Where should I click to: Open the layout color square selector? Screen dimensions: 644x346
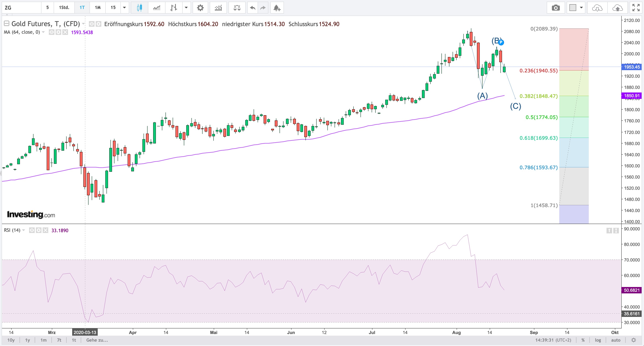[573, 8]
